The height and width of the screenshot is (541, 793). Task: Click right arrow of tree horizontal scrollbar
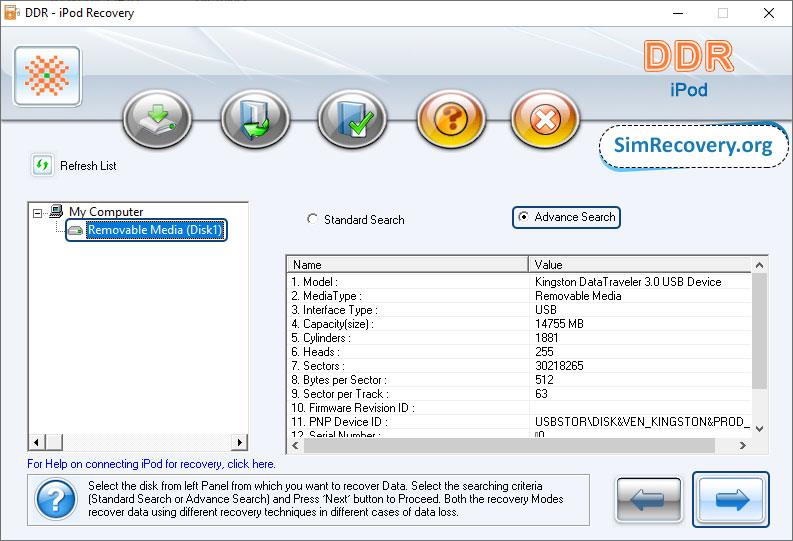(239, 442)
